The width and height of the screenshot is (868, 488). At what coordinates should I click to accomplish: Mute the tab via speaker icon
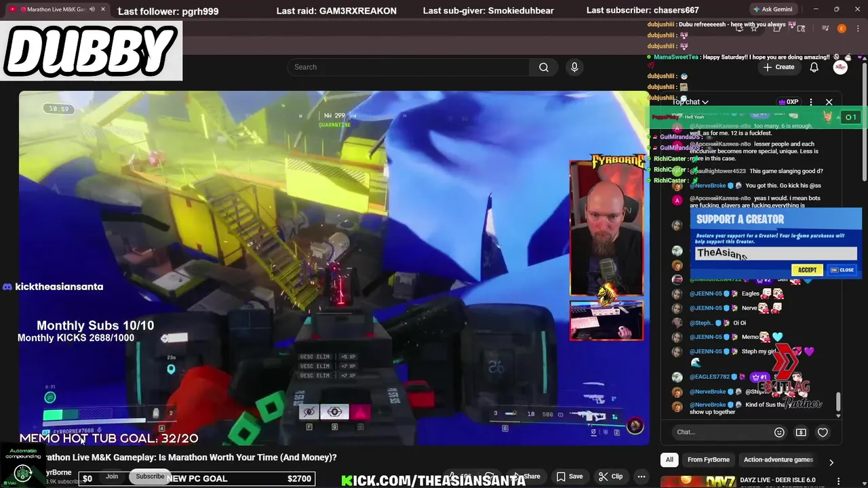[92, 9]
